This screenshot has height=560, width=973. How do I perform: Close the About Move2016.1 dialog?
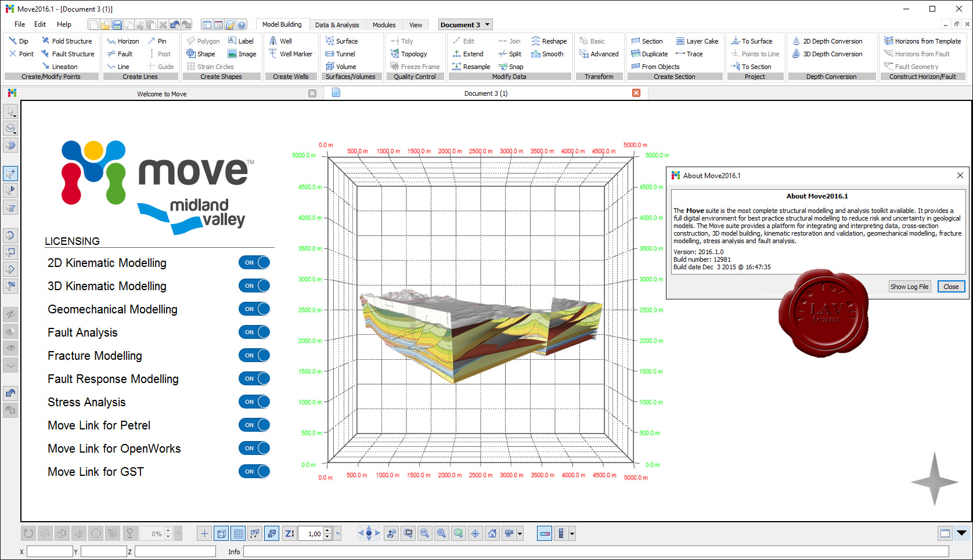951,287
